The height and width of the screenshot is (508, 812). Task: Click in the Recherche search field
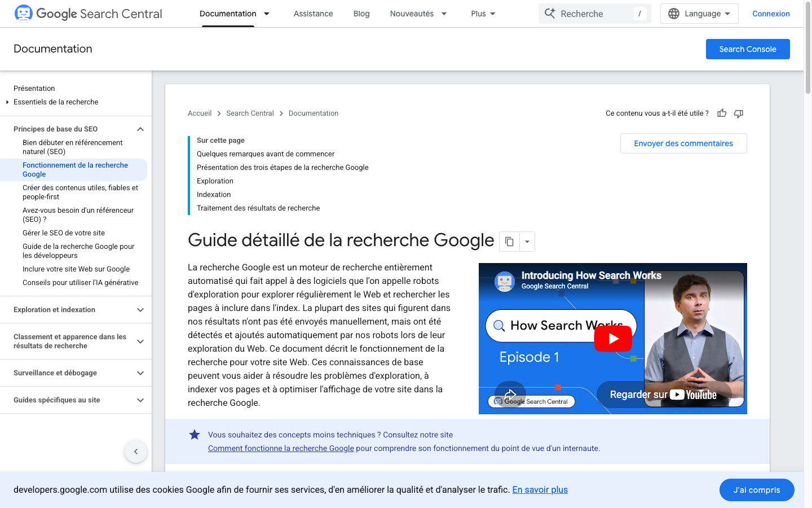pyautogui.click(x=595, y=14)
